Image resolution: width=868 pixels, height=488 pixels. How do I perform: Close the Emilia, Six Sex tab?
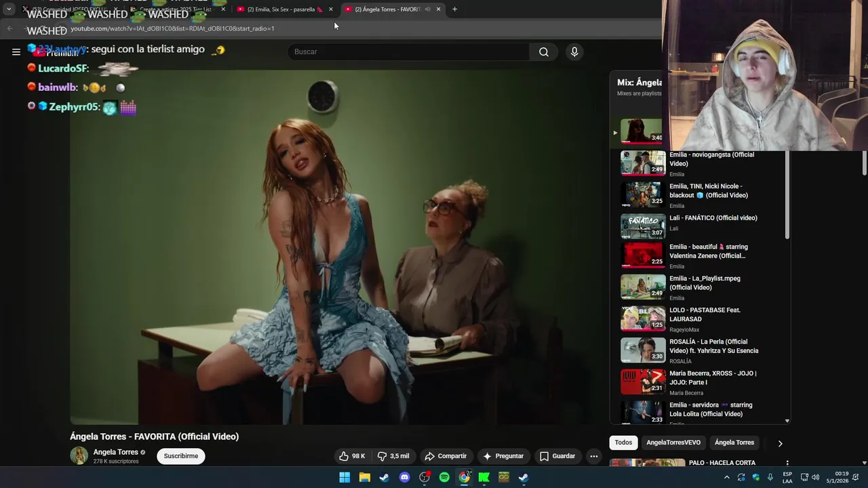click(x=331, y=9)
